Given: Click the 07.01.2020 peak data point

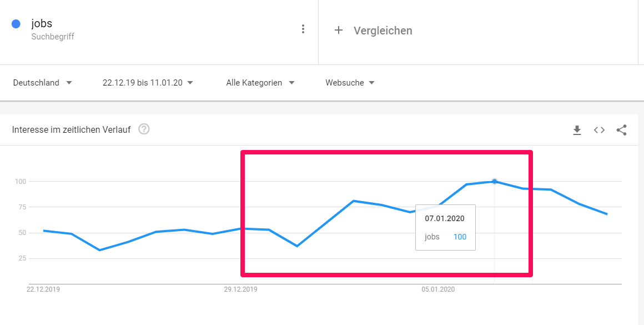Looking at the screenshot, I should (x=495, y=182).
